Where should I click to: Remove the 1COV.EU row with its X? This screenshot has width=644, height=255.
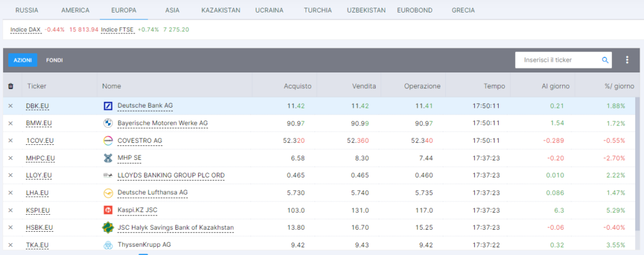click(11, 140)
